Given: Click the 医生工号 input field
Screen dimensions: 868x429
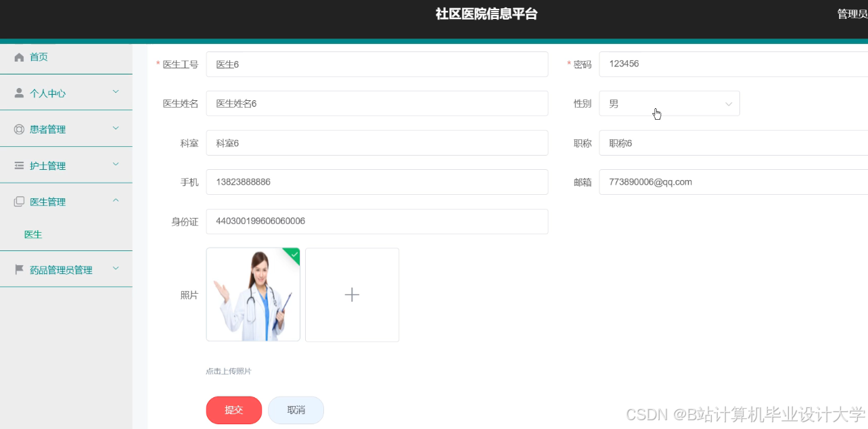Looking at the screenshot, I should click(x=377, y=64).
